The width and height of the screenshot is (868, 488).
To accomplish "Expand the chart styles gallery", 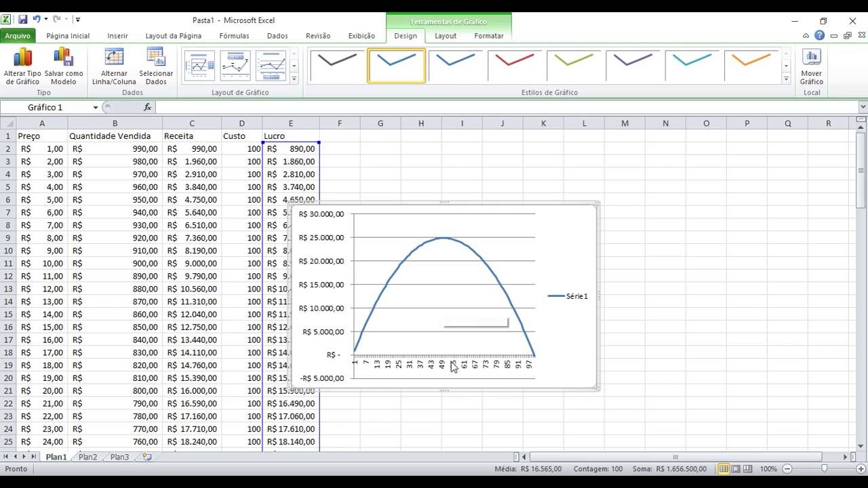I will pyautogui.click(x=786, y=79).
